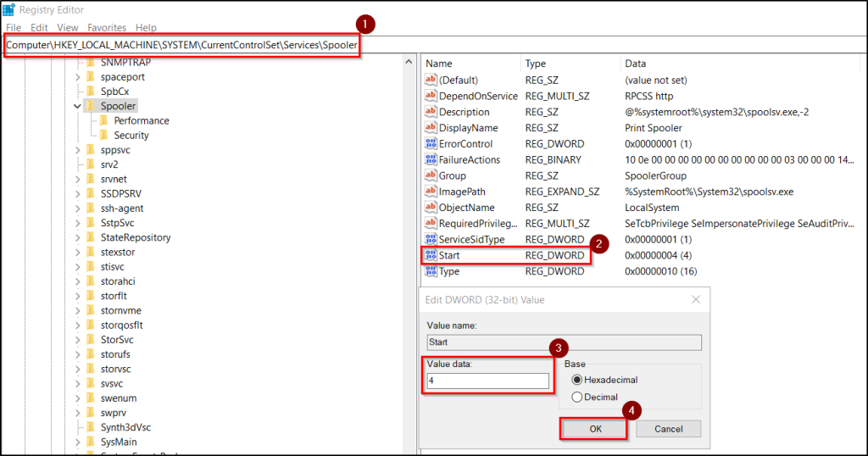Click the DisplayName string value icon
This screenshot has width=868, height=456.
[x=431, y=128]
